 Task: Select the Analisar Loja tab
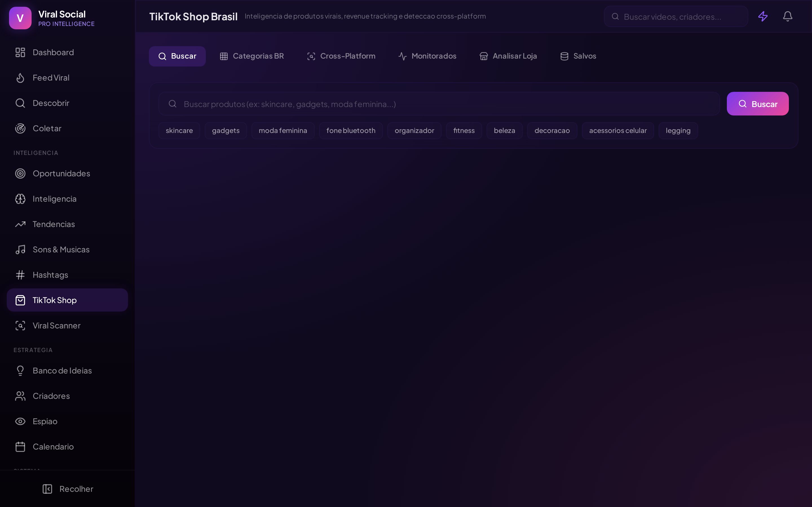[508, 56]
